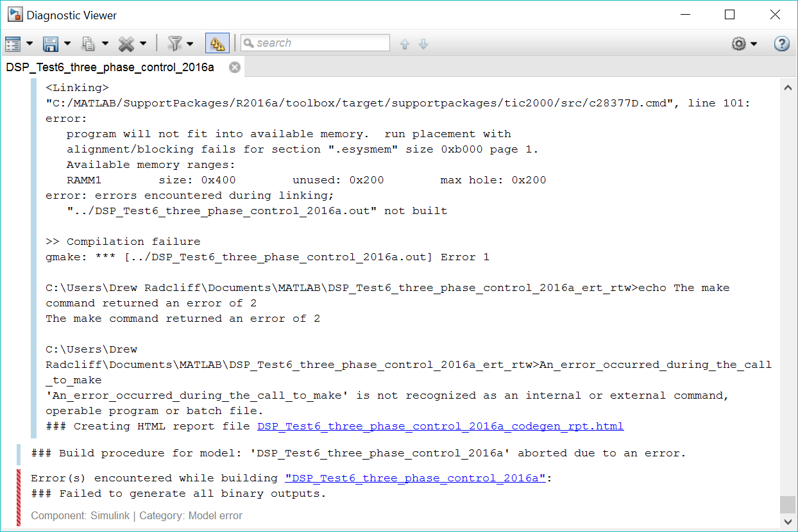
Task: Click the filter funnel icon
Action: tap(174, 44)
